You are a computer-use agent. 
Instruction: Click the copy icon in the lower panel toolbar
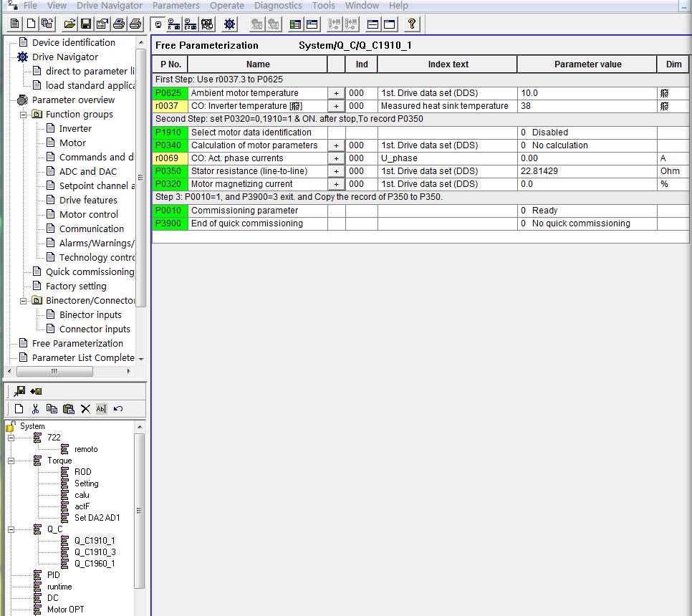[x=52, y=409]
